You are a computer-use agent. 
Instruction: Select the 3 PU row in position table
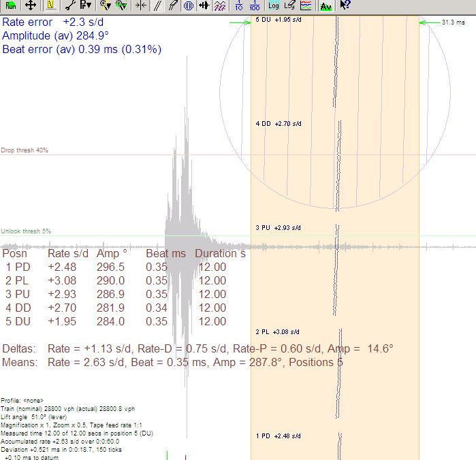point(115,295)
